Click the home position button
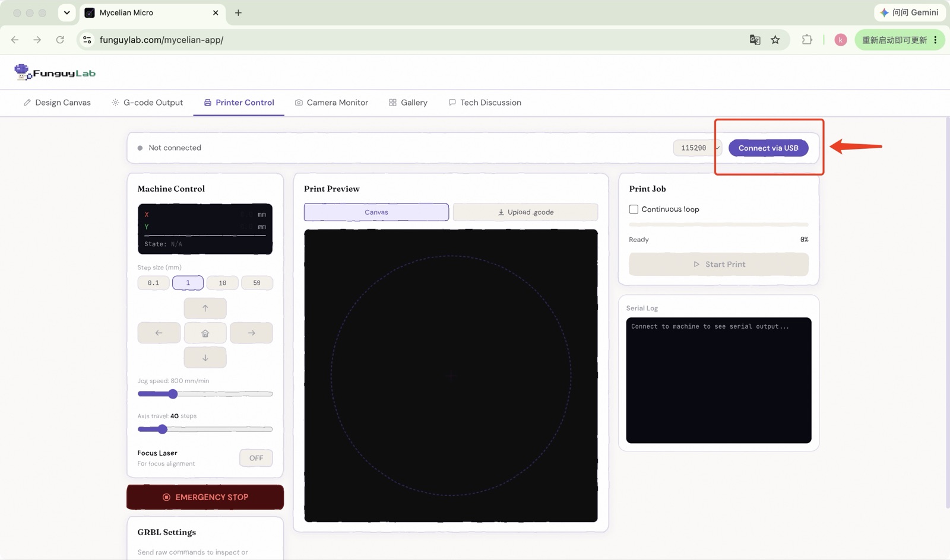 coord(205,333)
